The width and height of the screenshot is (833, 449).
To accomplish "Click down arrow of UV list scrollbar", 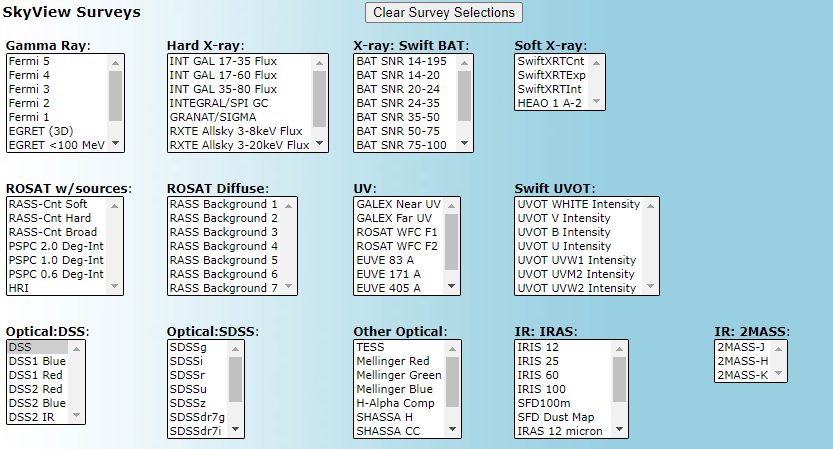I will (x=452, y=286).
